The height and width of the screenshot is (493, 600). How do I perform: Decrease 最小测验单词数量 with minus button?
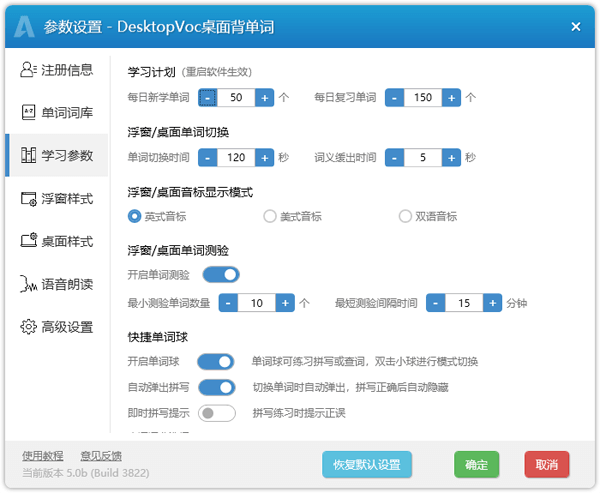(228, 303)
